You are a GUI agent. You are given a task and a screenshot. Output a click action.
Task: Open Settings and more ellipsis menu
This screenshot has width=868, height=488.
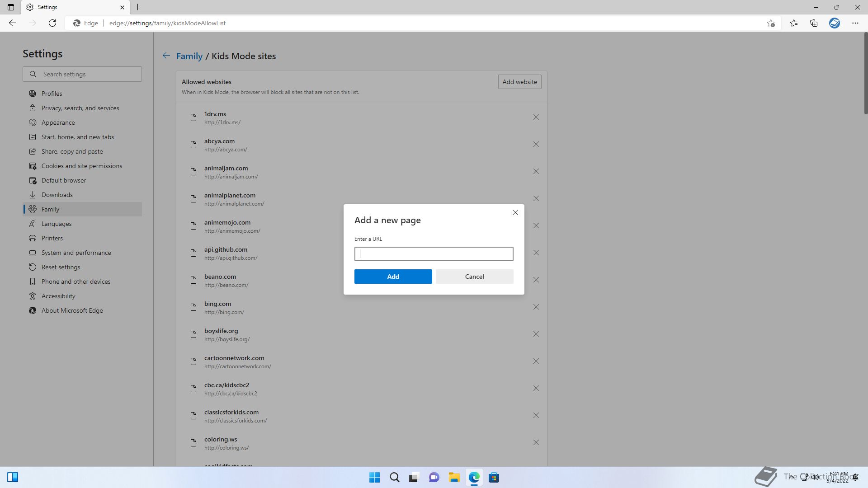coord(855,23)
